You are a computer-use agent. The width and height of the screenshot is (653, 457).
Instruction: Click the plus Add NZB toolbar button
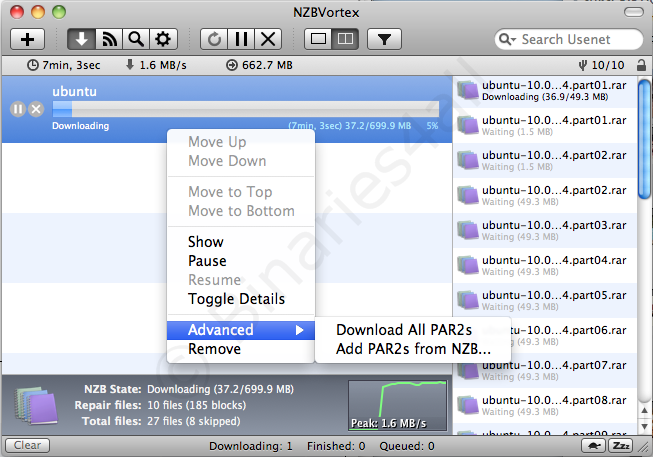pos(27,40)
